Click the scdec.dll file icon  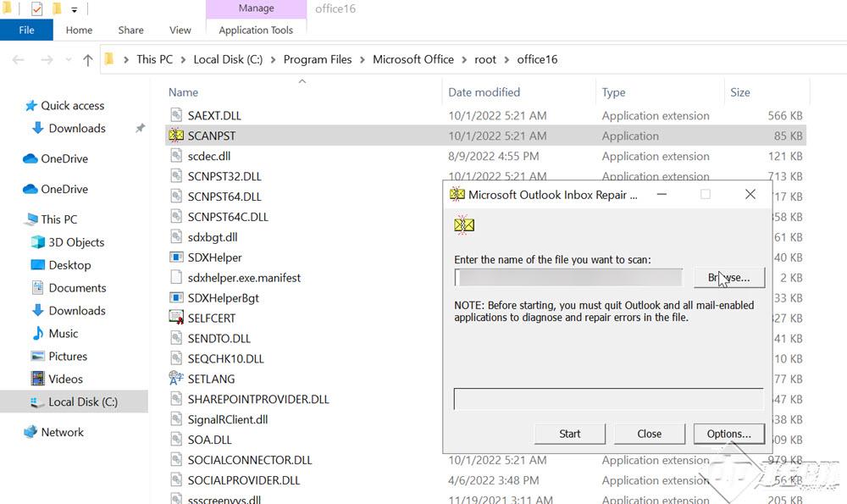pos(176,156)
